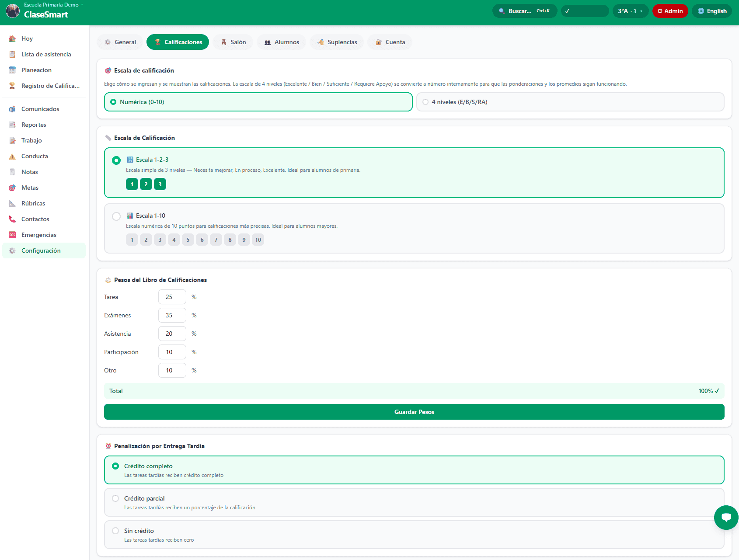739x560 pixels.
Task: Click the user avatar in header
Action: (x=12, y=11)
